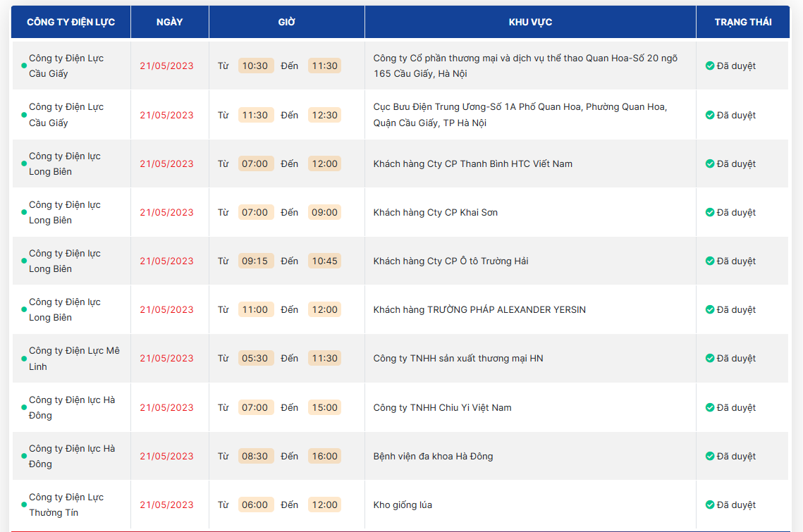803x532 pixels.
Task: Click the 05:30 start time badge
Action: click(255, 358)
